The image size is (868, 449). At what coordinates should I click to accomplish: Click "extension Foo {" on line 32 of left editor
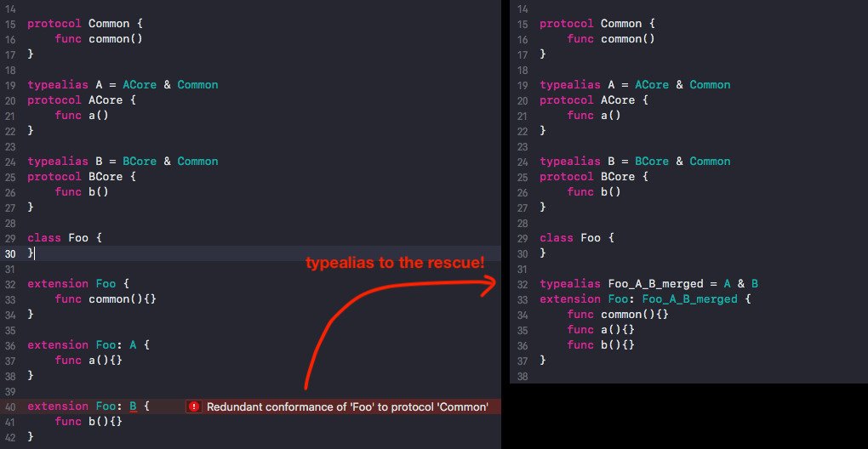click(x=78, y=284)
